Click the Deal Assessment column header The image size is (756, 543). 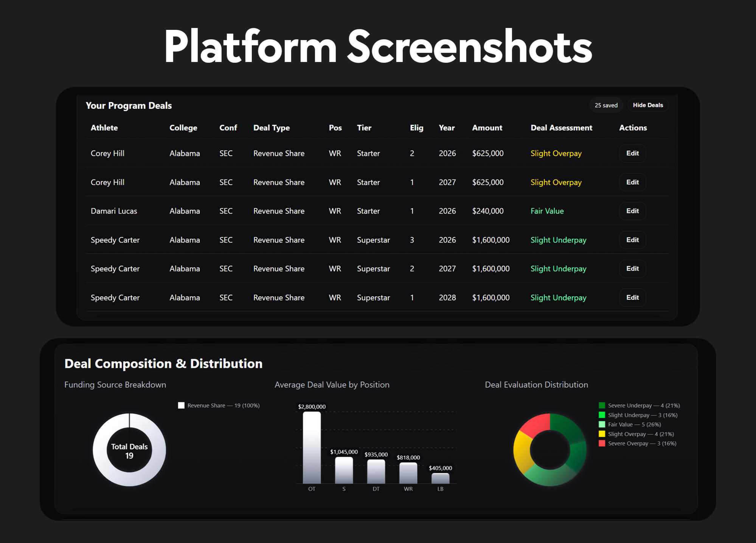[x=561, y=128]
